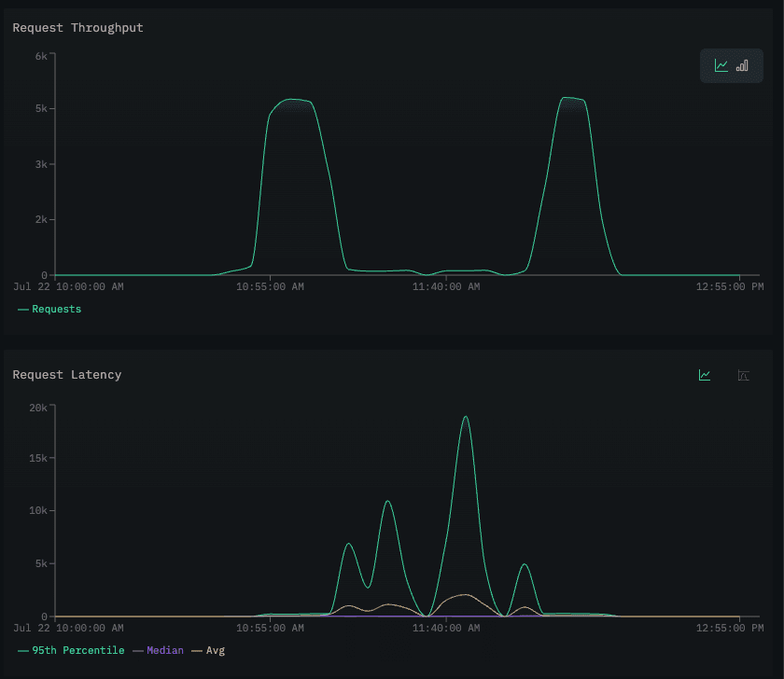This screenshot has width=784, height=679.
Task: Toggle the Avg series legend entry
Action: 208,650
